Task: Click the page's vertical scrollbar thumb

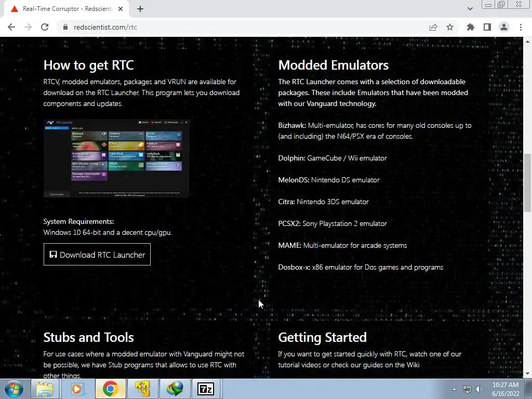Action: (x=527, y=182)
